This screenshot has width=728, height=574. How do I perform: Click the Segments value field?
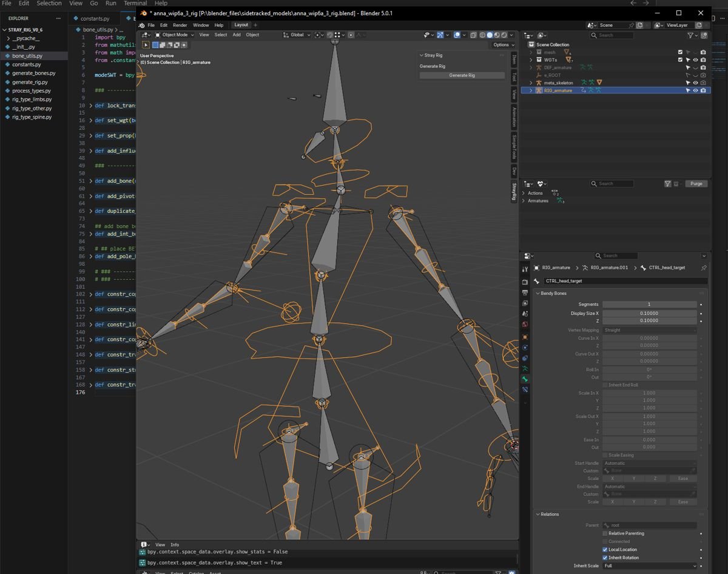click(649, 305)
